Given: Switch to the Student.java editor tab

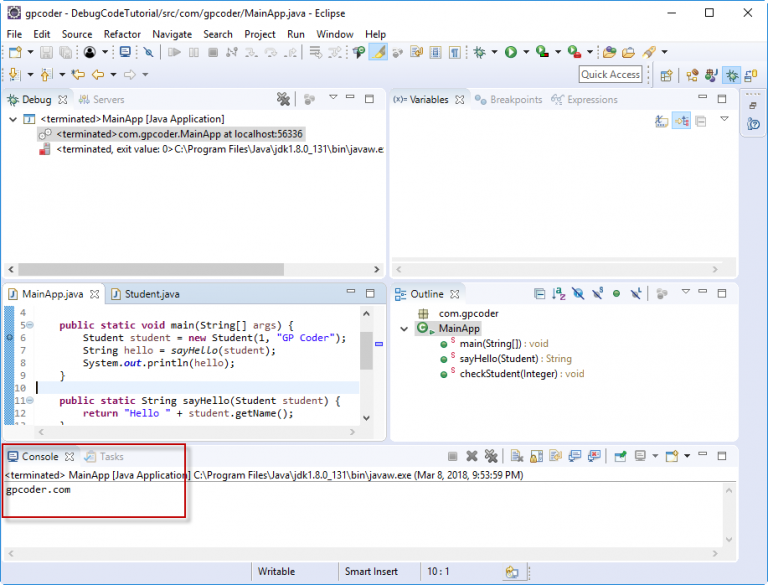Looking at the screenshot, I should (x=150, y=294).
